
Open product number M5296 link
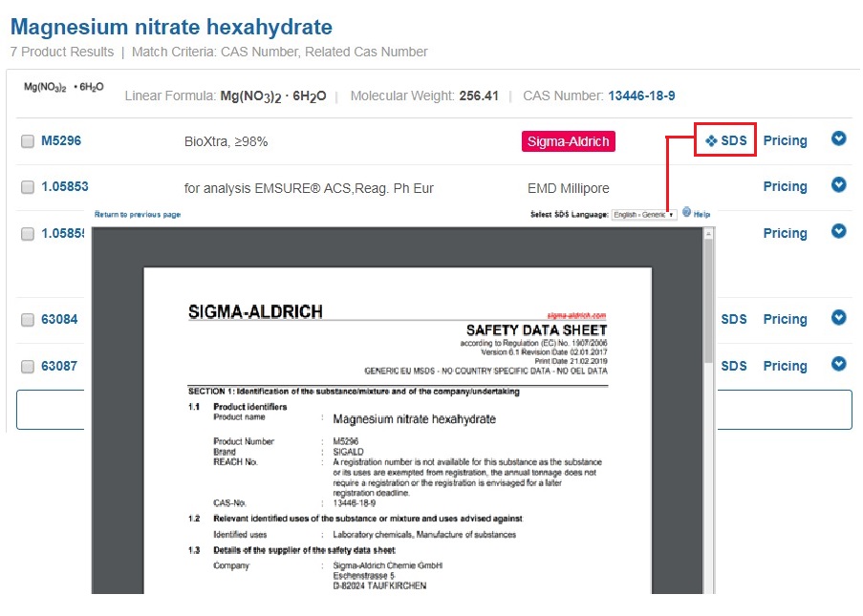coord(61,140)
